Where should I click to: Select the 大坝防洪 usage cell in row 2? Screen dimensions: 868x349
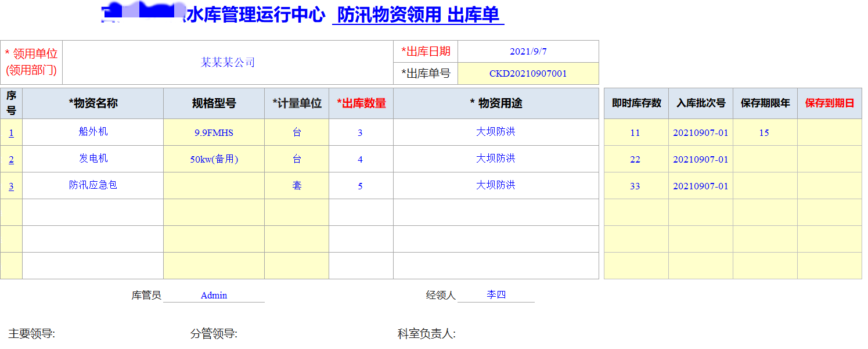click(x=495, y=159)
